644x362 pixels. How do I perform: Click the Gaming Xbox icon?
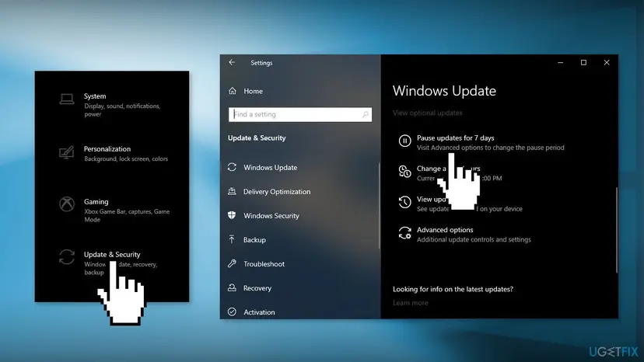coord(67,204)
